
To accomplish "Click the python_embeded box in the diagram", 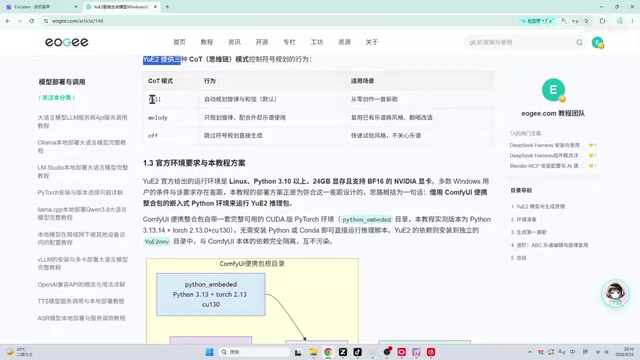I will (x=211, y=294).
